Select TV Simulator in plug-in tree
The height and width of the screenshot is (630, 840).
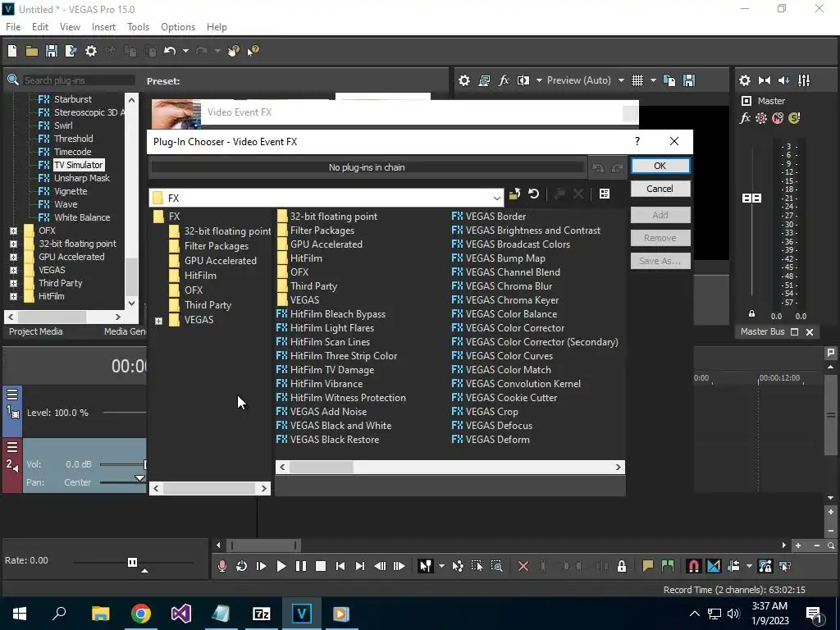(78, 165)
